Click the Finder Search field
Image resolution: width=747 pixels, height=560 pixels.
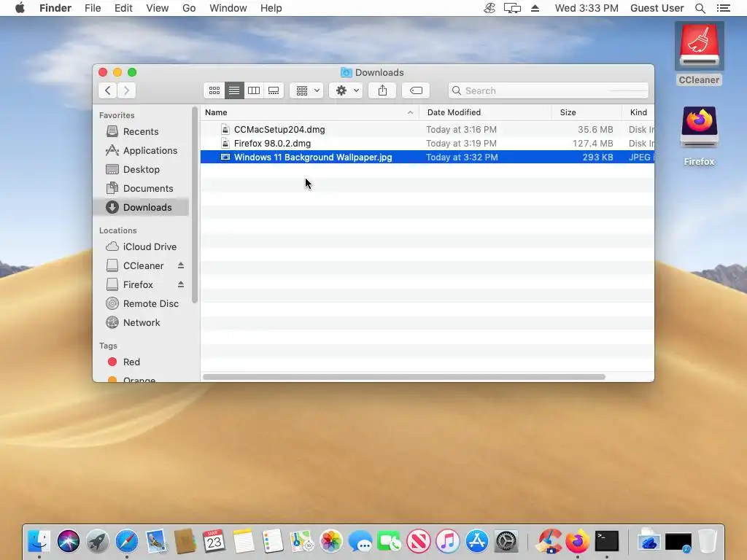pyautogui.click(x=549, y=90)
